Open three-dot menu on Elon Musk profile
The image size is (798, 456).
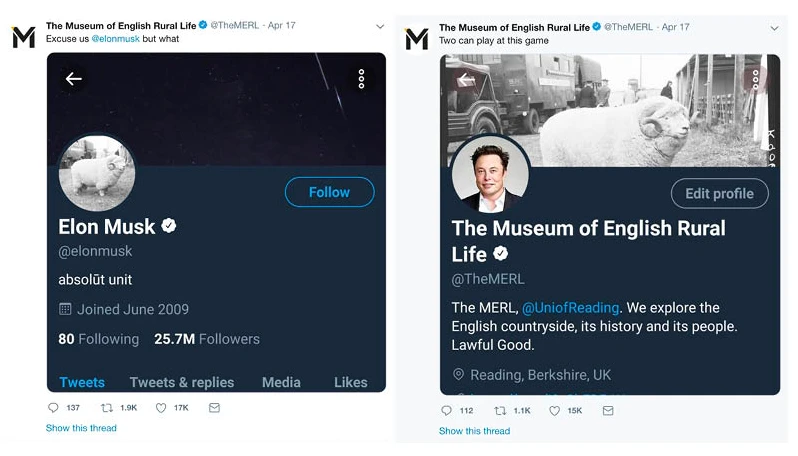point(361,79)
